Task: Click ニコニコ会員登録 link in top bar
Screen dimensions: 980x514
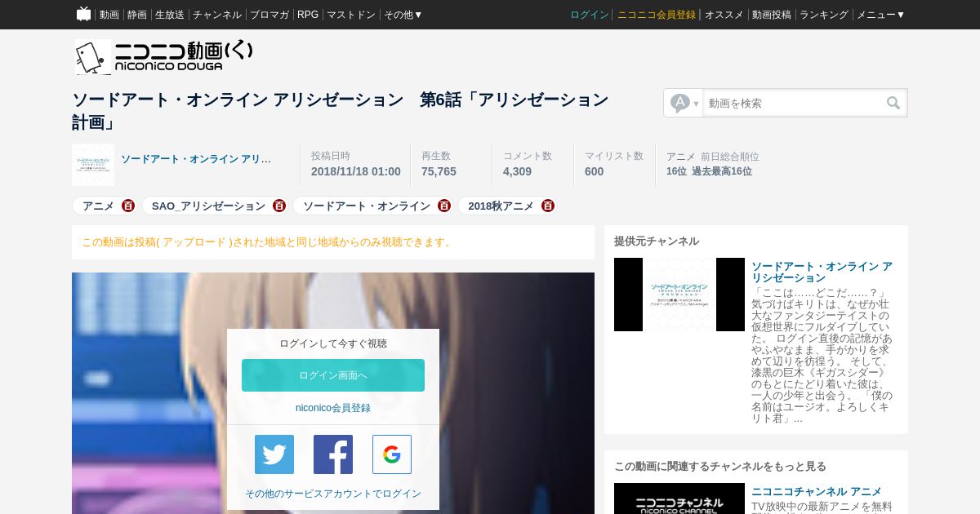Action: (657, 15)
